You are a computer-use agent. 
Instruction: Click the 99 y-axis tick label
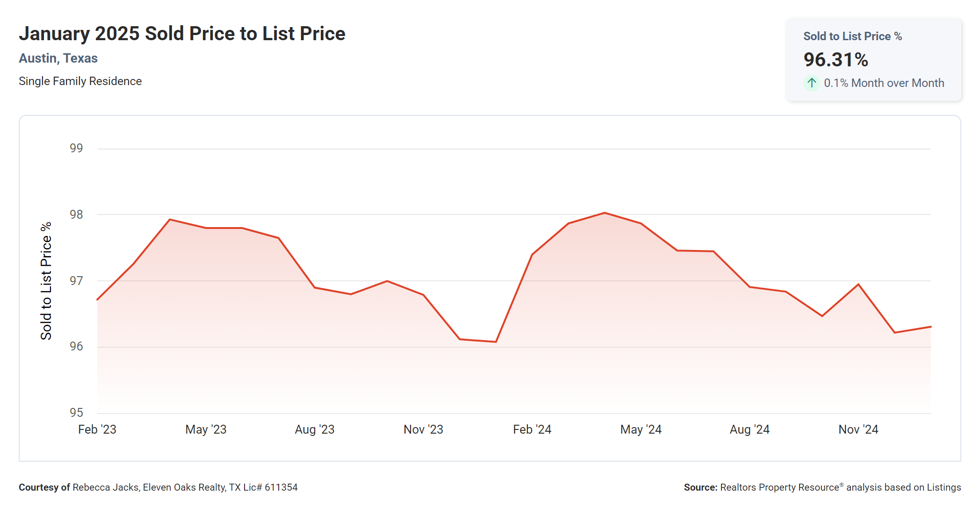pyautogui.click(x=76, y=148)
